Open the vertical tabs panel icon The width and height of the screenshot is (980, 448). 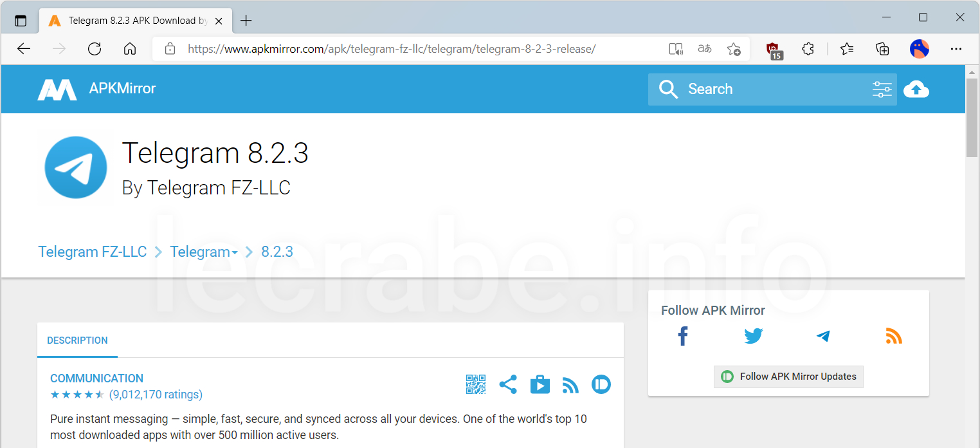coord(21,21)
